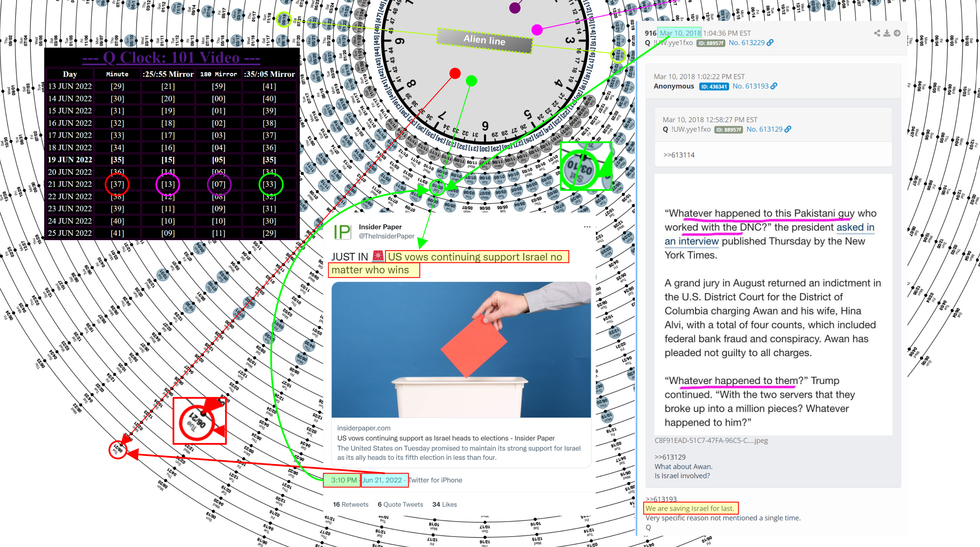Open post link No. 613193
This screenshot has width=980, height=547.
[x=750, y=86]
